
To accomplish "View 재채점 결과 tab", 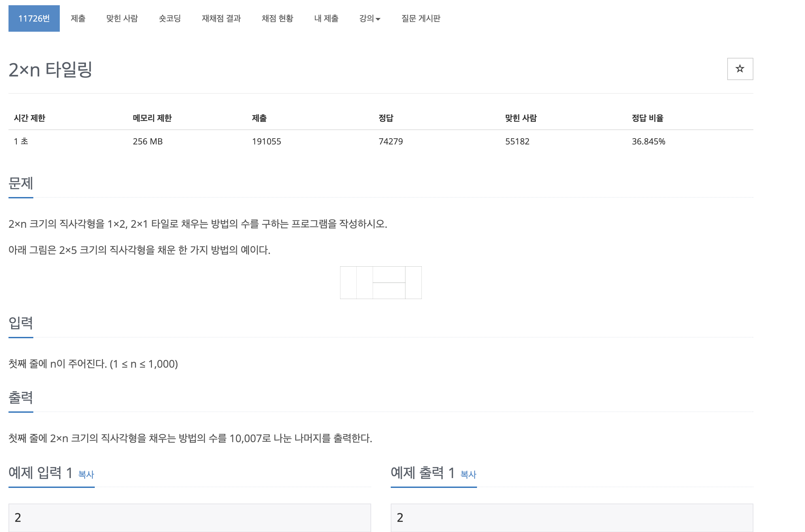I will 221,18.
